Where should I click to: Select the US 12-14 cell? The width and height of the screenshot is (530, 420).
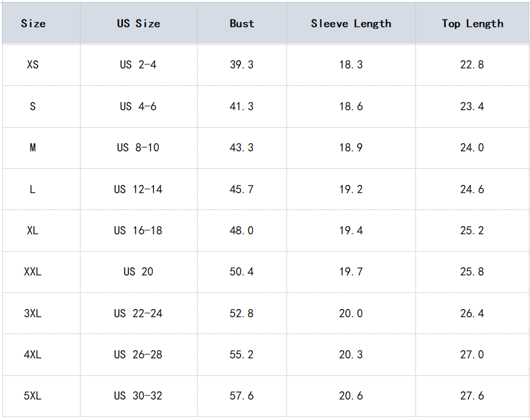tap(138, 189)
